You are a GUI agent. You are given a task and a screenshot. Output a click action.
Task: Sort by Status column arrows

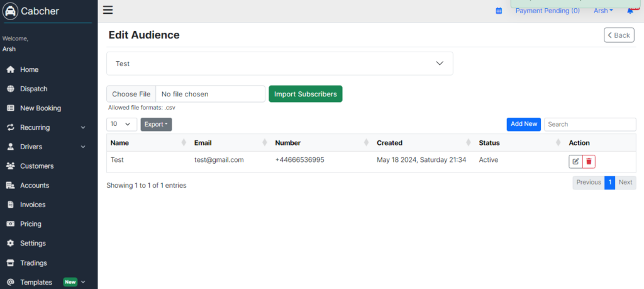[558, 143]
